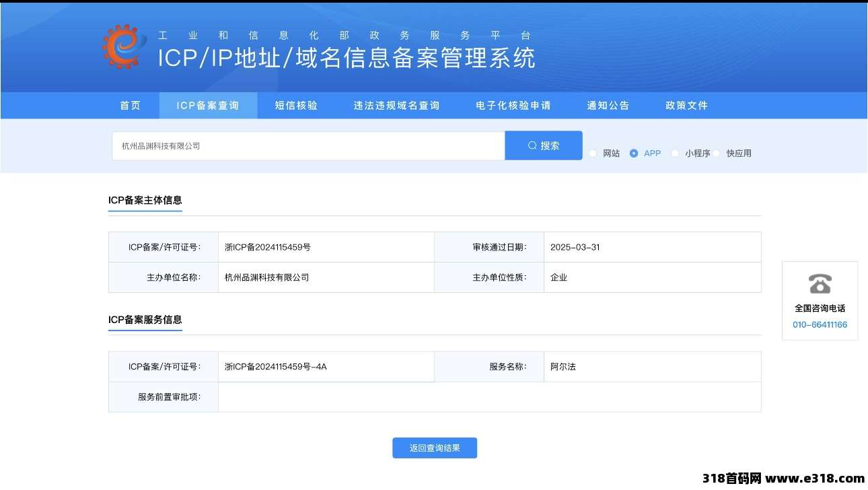Open 通知公告 menu item
The image size is (868, 490).
point(608,106)
